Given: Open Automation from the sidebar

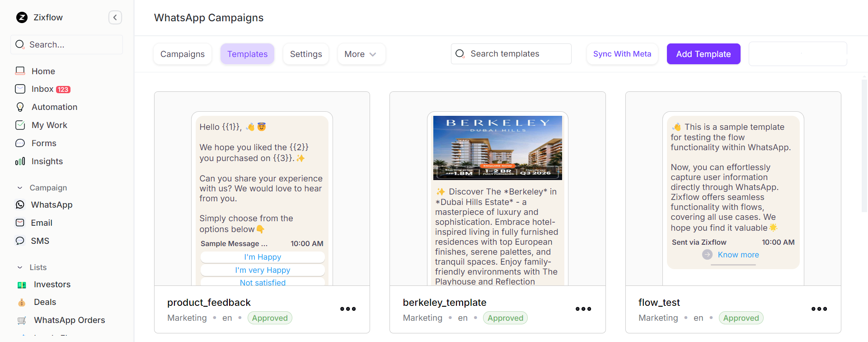Looking at the screenshot, I should 55,107.
